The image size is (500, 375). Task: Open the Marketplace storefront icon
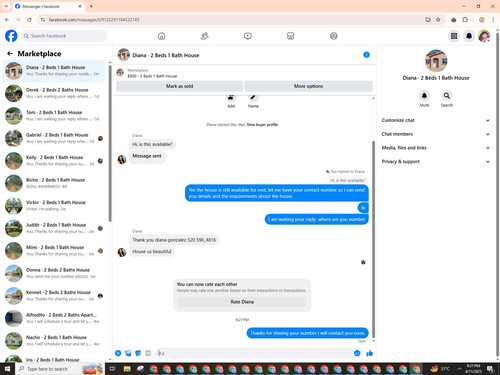coord(290,36)
